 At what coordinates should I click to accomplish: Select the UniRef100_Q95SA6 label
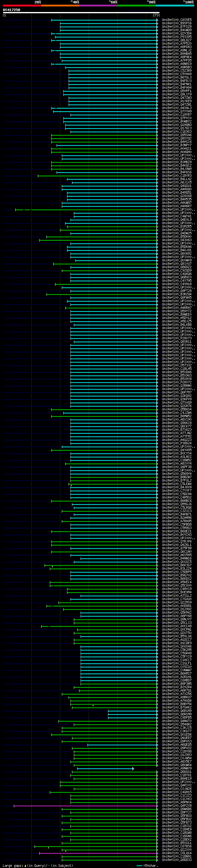click(177, 135)
